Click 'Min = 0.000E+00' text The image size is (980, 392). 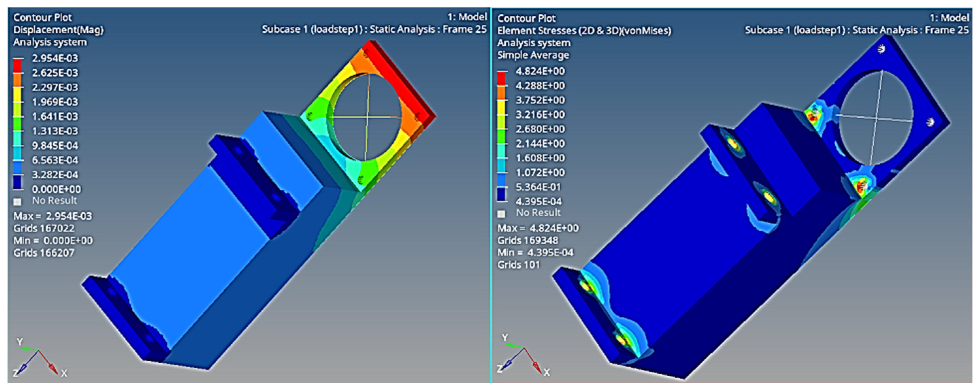(x=53, y=240)
